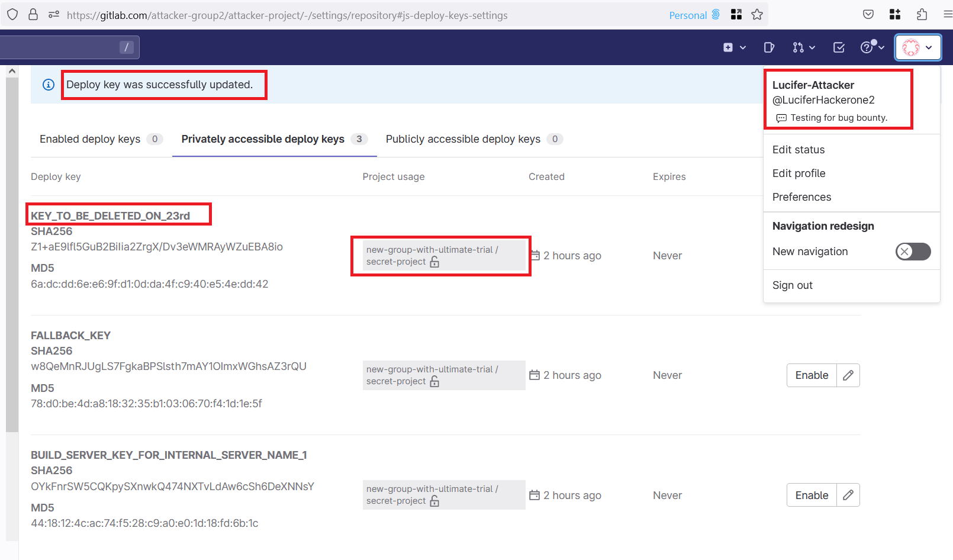Image resolution: width=953 pixels, height=560 pixels.
Task: Open the Firefox extensions puzzle icon
Action: coord(922,15)
